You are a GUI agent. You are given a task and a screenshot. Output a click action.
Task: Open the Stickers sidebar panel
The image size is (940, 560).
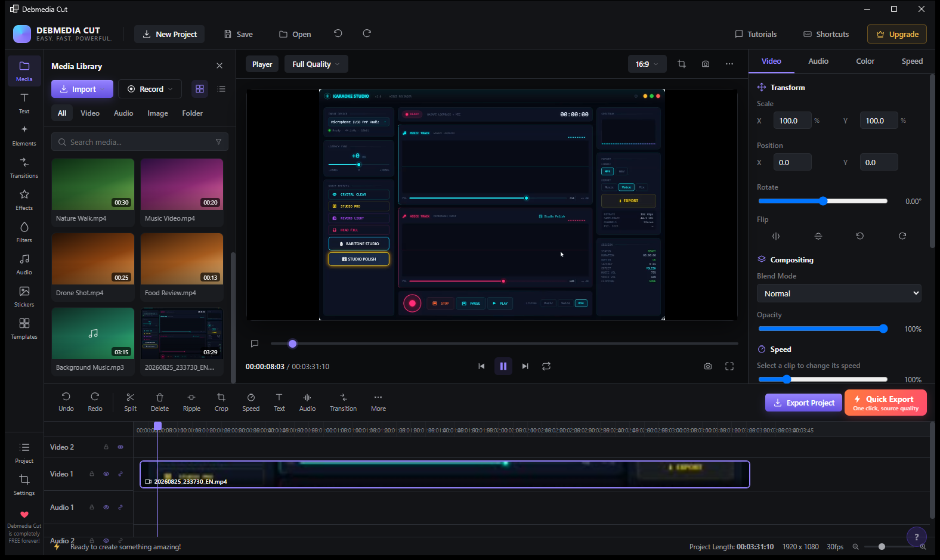point(24,296)
